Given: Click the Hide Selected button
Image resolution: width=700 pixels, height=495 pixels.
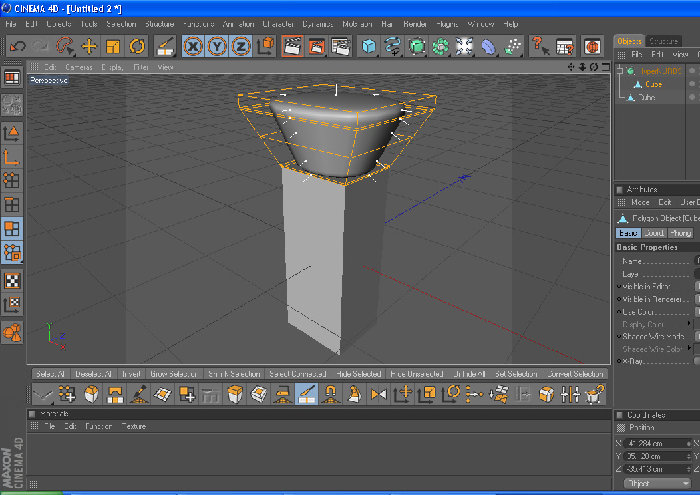Looking at the screenshot, I should [x=358, y=374].
